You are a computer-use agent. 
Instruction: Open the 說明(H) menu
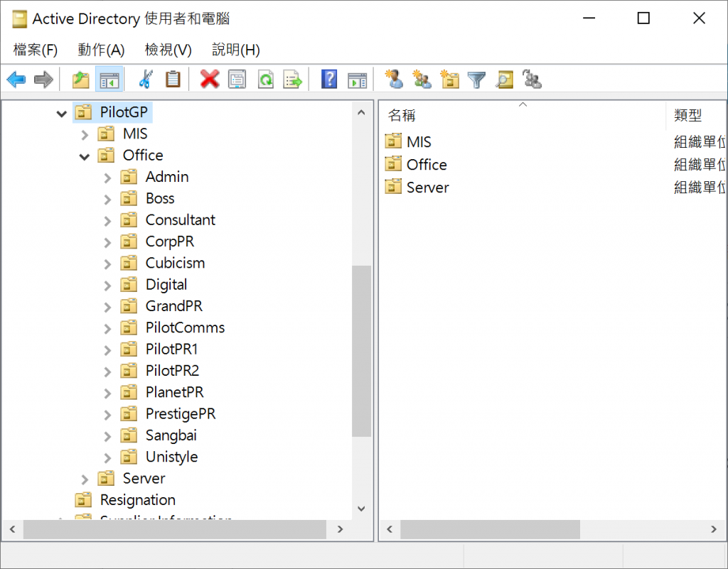coord(236,50)
